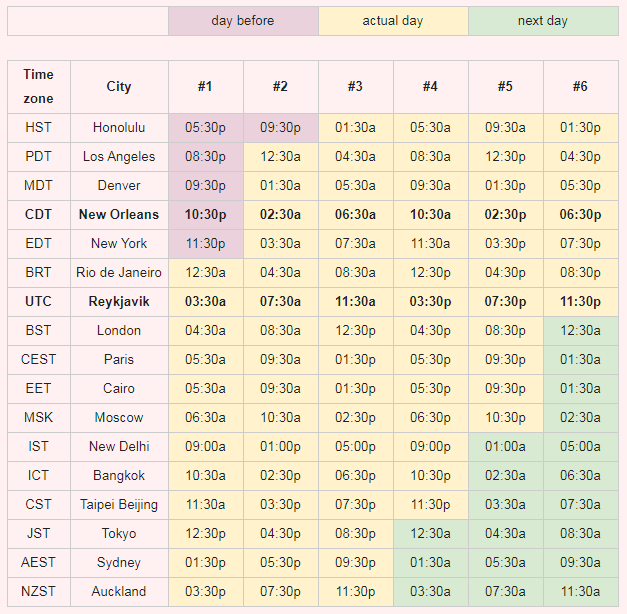The width and height of the screenshot is (627, 614).
Task: Click New Orleans 10:30p in column #1
Action: [x=206, y=215]
